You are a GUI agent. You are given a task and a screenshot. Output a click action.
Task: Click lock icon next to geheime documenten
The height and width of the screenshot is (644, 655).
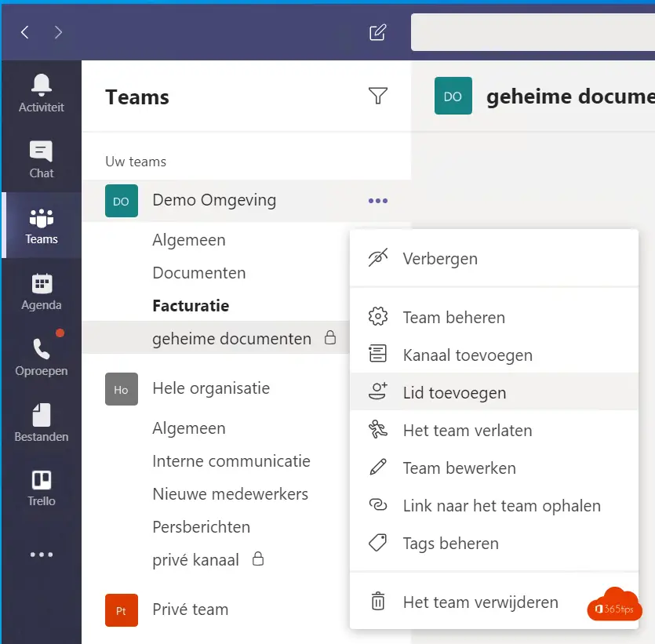tap(330, 337)
